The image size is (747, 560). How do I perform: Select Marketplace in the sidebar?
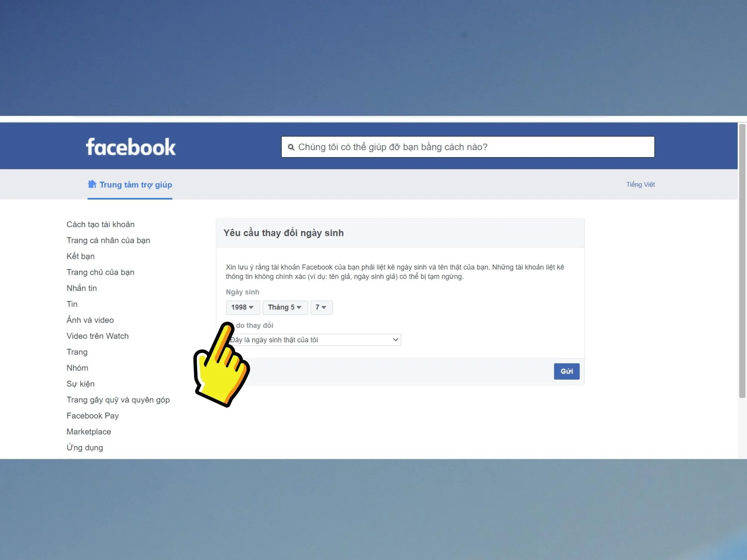pos(89,432)
